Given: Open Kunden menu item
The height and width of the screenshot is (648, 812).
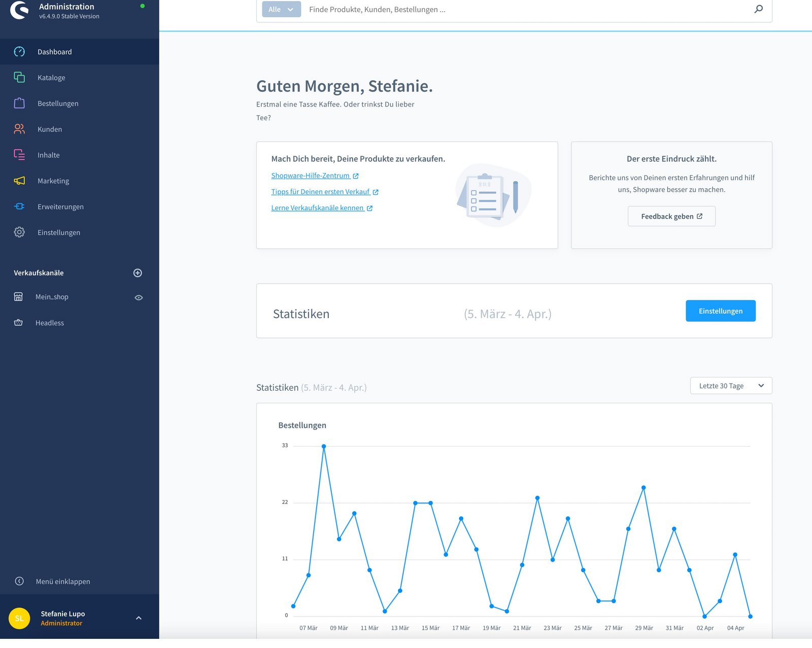Looking at the screenshot, I should click(80, 129).
